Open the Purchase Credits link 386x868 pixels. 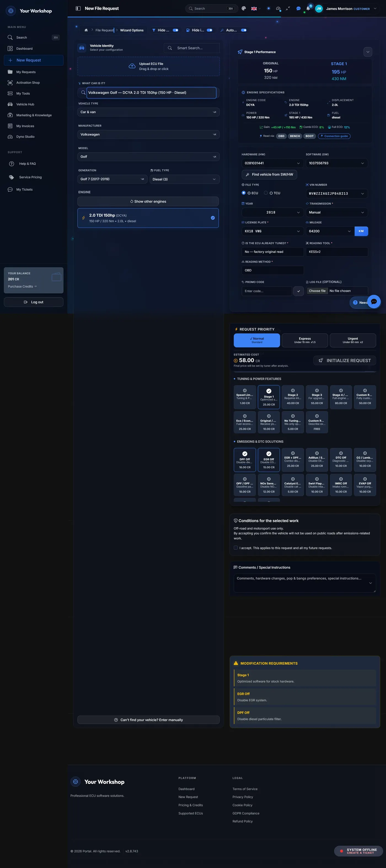coord(22,286)
